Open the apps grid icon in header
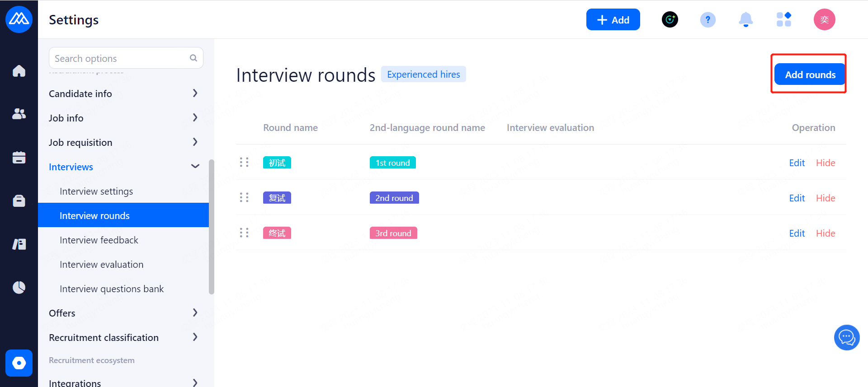Screen dimensions: 868x387 point(783,19)
